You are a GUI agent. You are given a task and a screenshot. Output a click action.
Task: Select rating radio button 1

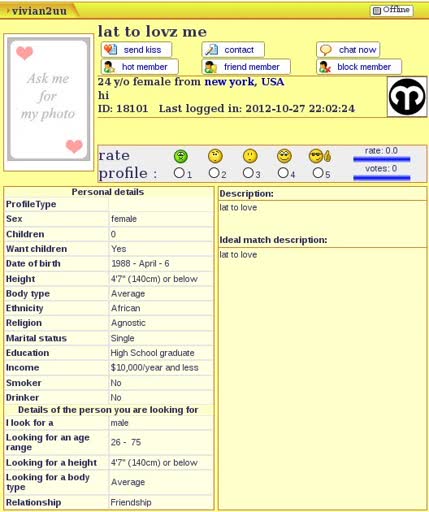(x=179, y=173)
